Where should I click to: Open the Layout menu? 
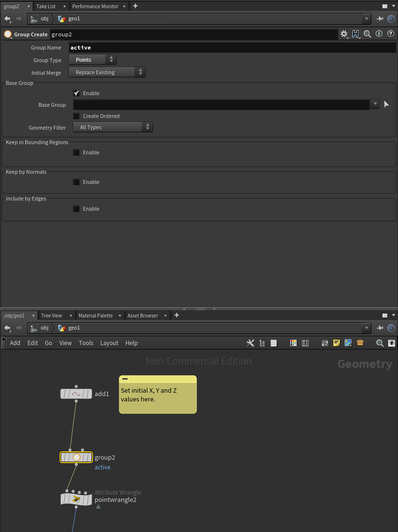(x=109, y=343)
